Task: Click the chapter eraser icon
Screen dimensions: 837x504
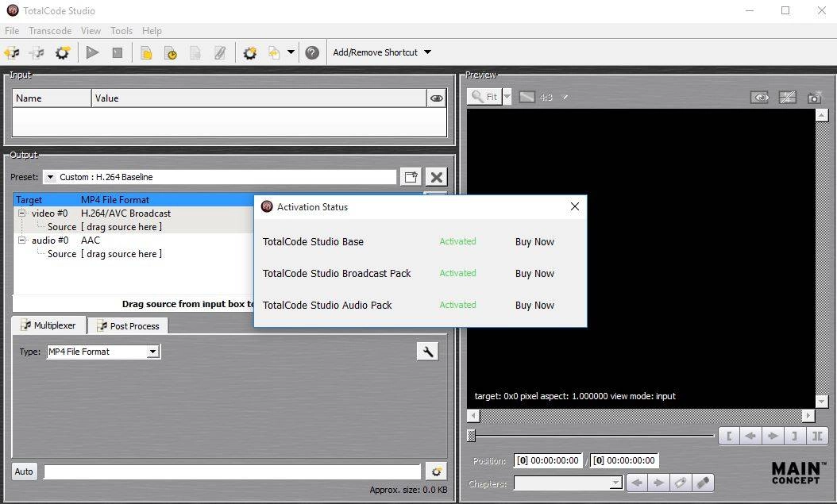Action: tap(703, 483)
